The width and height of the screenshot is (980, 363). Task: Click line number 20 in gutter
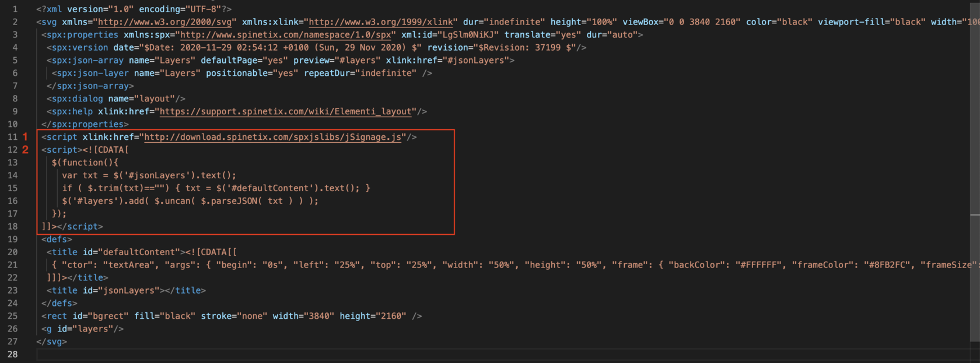pyautogui.click(x=12, y=252)
